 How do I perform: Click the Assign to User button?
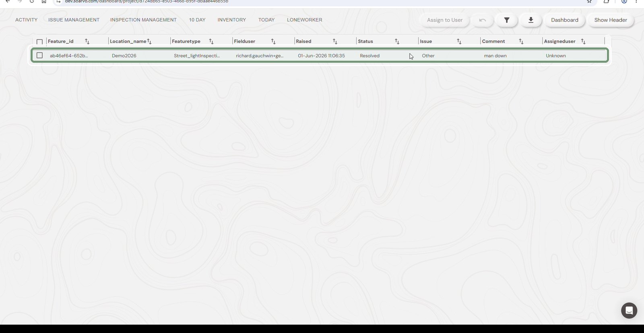click(445, 20)
